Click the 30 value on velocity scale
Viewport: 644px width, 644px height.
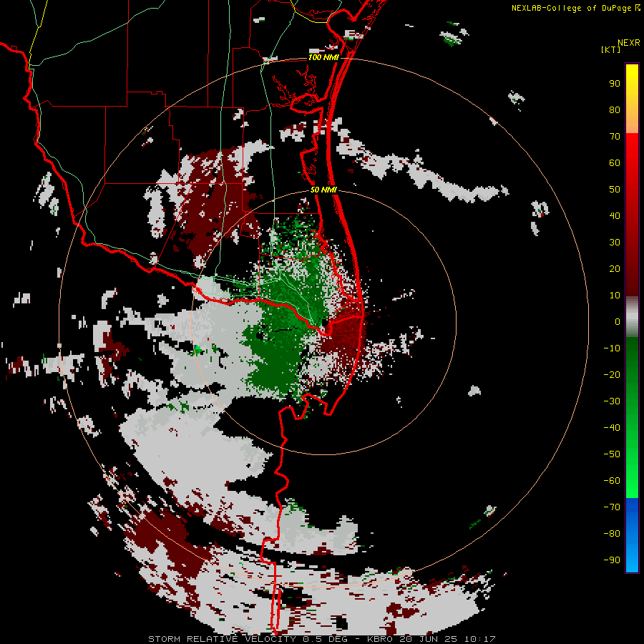[615, 243]
